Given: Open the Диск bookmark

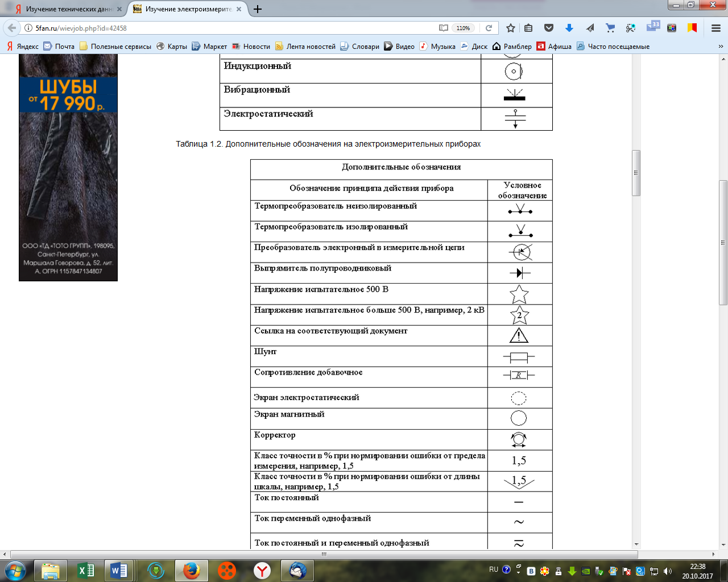Looking at the screenshot, I should coord(474,47).
